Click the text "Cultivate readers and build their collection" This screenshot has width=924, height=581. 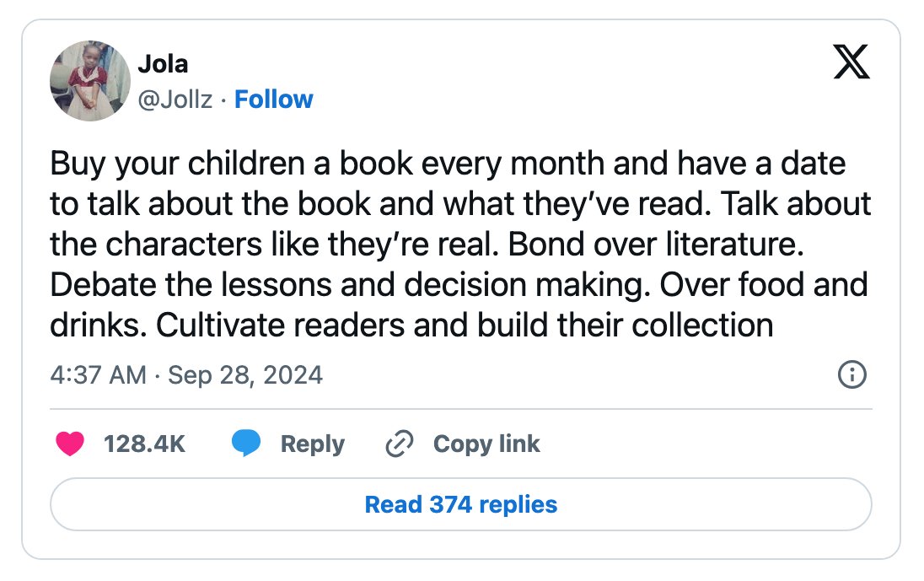[x=465, y=325]
